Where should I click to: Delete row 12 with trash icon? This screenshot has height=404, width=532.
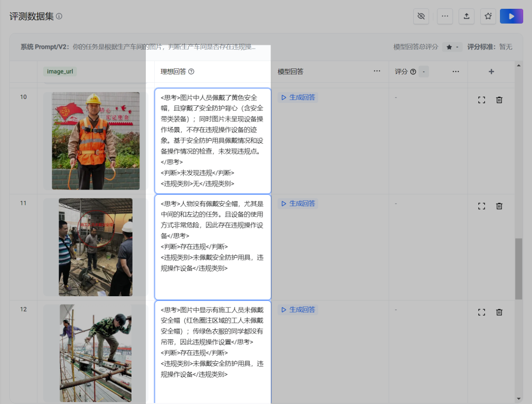(x=499, y=312)
